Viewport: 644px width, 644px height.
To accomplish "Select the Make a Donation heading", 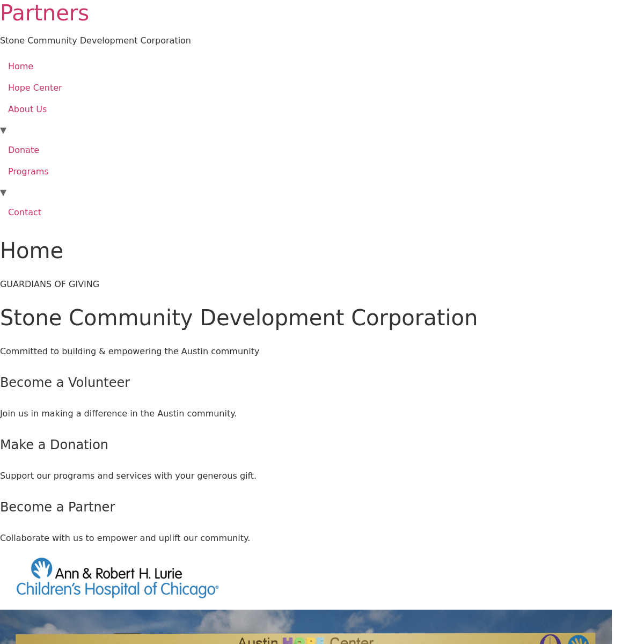I will [54, 445].
